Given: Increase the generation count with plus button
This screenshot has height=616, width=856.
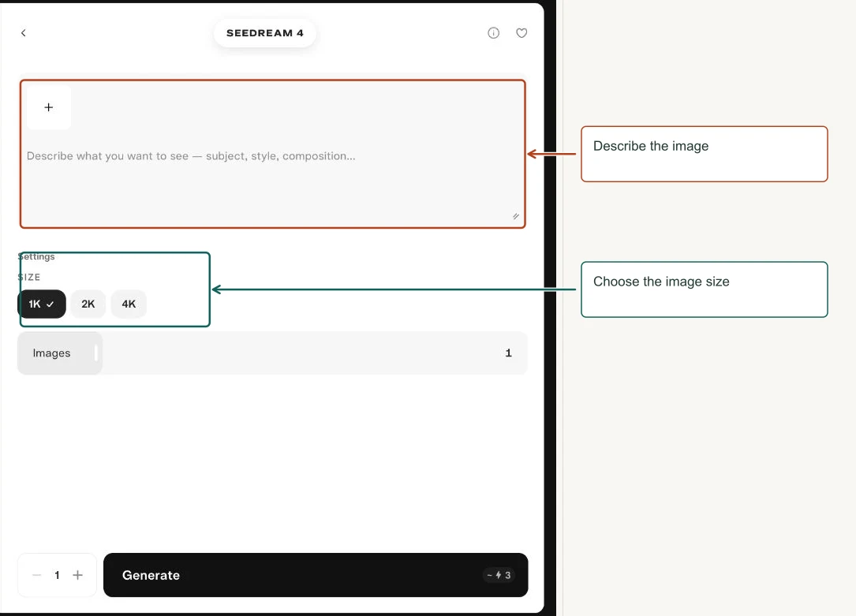Looking at the screenshot, I should pos(77,575).
